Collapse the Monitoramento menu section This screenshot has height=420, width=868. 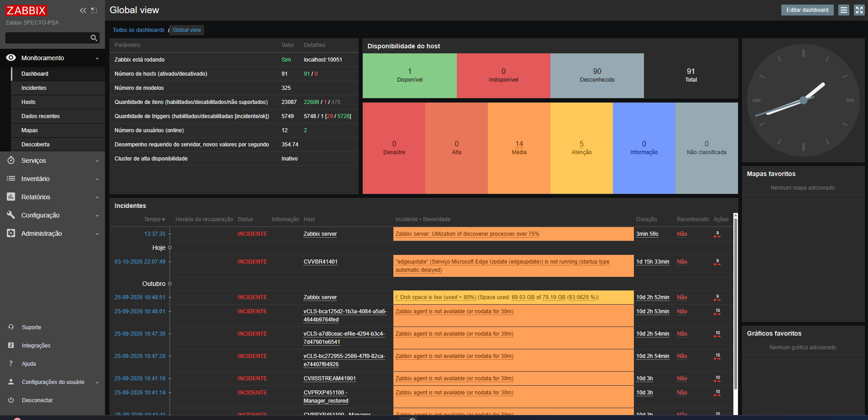pyautogui.click(x=97, y=58)
